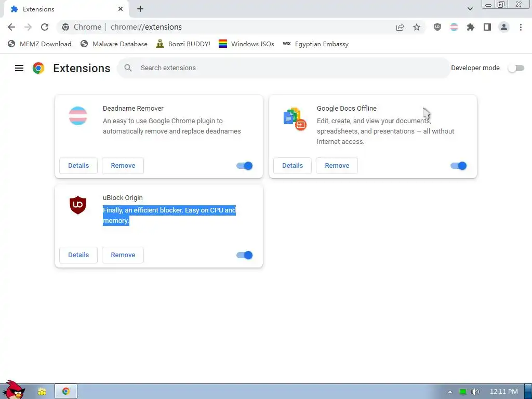
Task: Open MEMZ Download bookmark
Action: point(39,44)
